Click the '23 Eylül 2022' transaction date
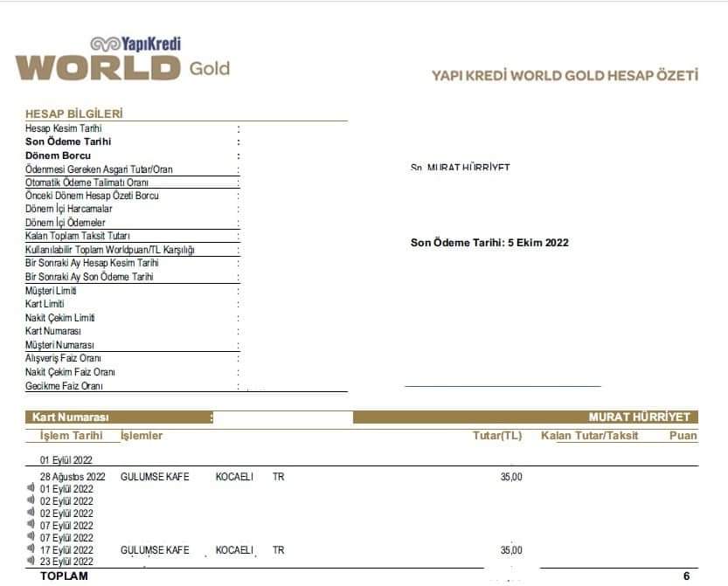The image size is (728, 586). coord(66,562)
